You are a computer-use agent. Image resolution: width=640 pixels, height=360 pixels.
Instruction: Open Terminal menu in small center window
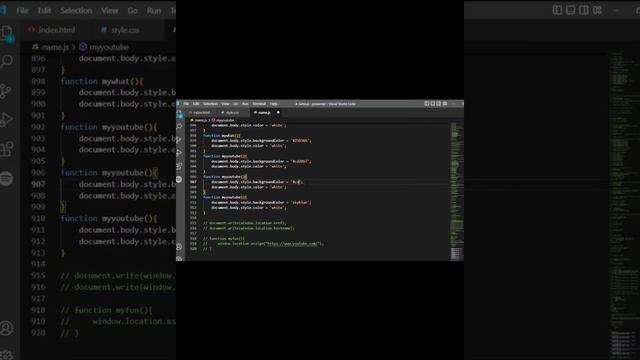(x=259, y=104)
